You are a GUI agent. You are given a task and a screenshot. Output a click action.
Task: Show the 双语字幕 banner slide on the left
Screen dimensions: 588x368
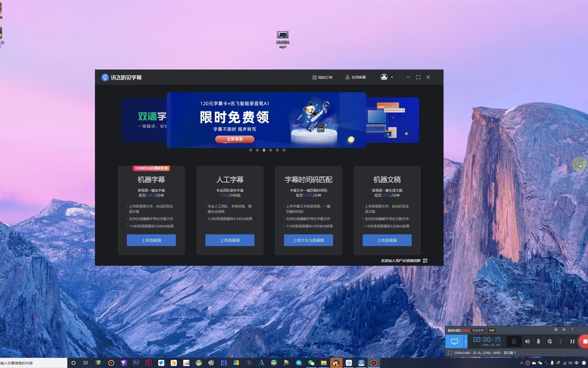pos(144,120)
